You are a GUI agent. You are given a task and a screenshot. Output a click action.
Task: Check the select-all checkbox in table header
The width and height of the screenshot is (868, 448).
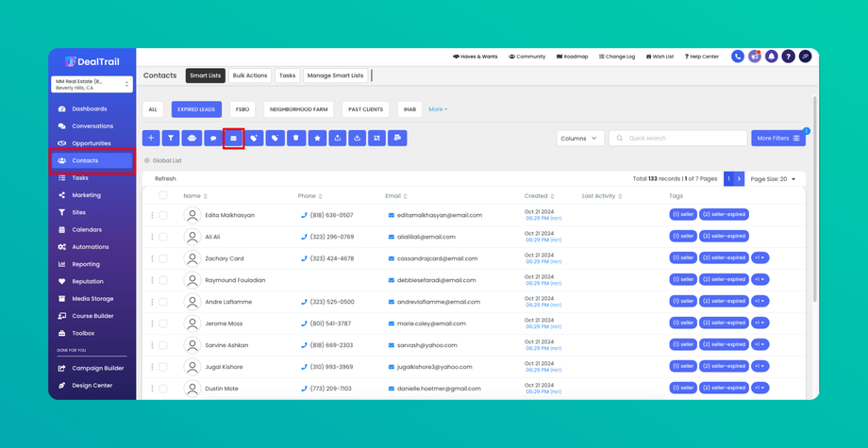[162, 195]
